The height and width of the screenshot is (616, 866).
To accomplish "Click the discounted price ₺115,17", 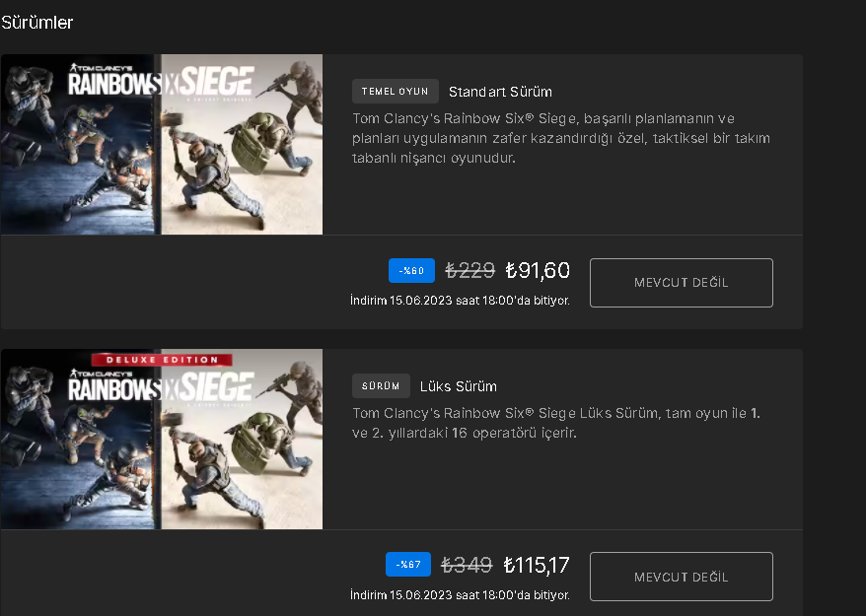I will 537,565.
